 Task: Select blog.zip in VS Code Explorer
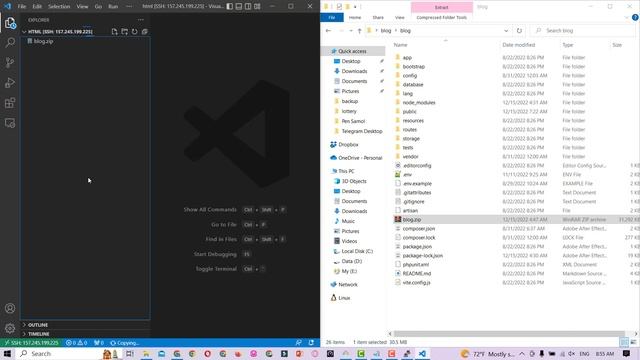(85, 41)
